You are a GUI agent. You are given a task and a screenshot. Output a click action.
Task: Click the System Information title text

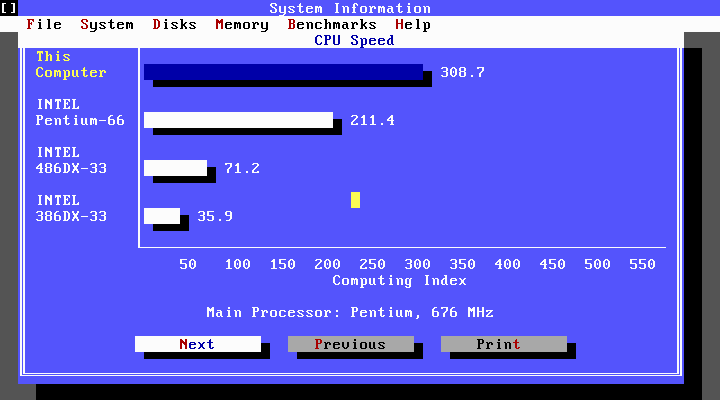(350, 8)
